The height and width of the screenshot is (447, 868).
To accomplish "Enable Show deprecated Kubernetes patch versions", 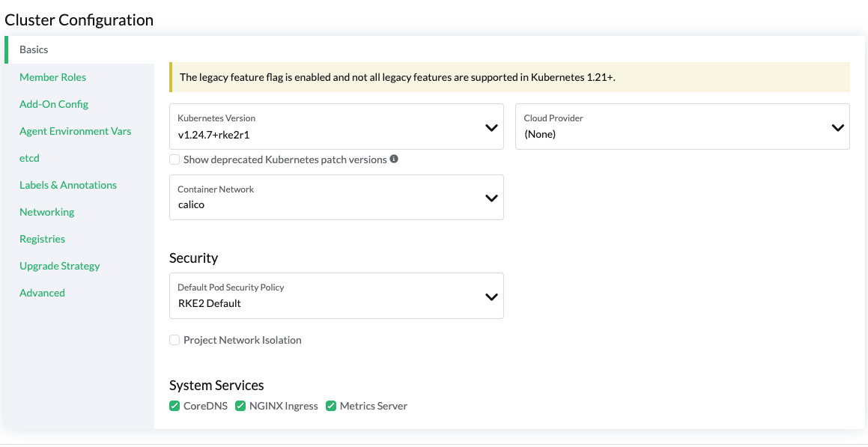I will pyautogui.click(x=174, y=159).
